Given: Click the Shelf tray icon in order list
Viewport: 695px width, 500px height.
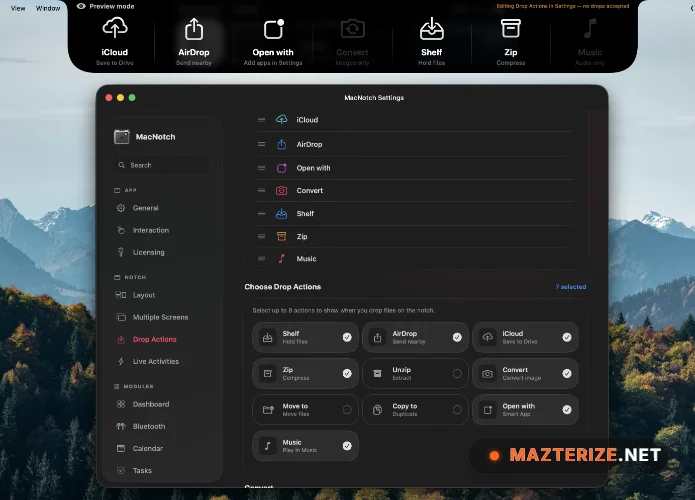Looking at the screenshot, I should point(281,214).
